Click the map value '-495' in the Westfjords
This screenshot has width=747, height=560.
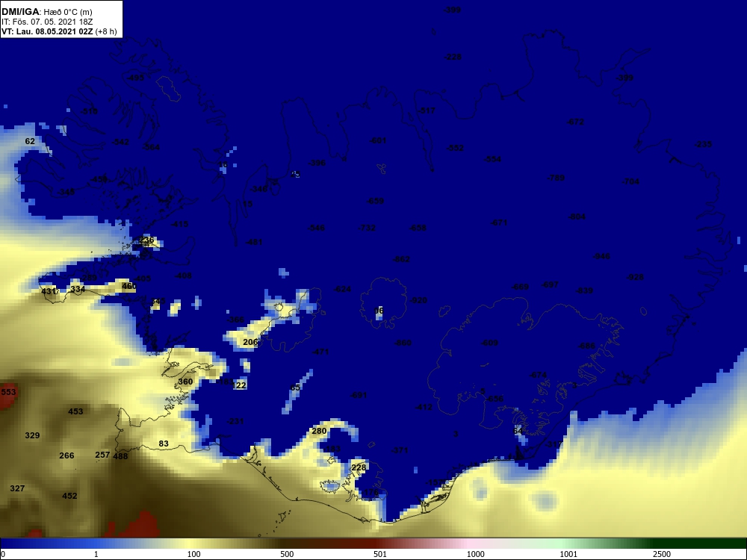[136, 78]
